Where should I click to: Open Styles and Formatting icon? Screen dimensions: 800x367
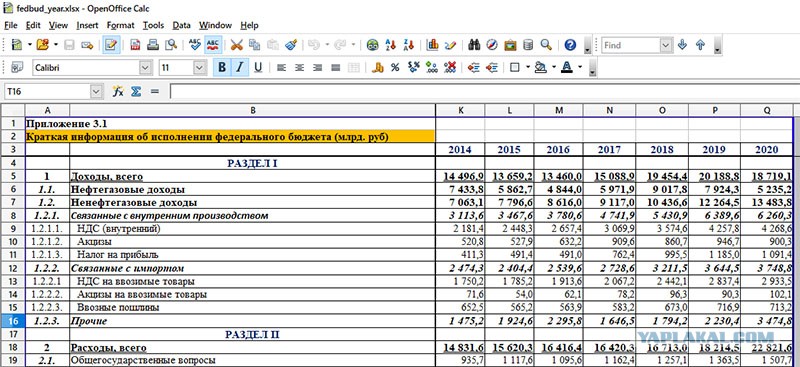coord(17,67)
